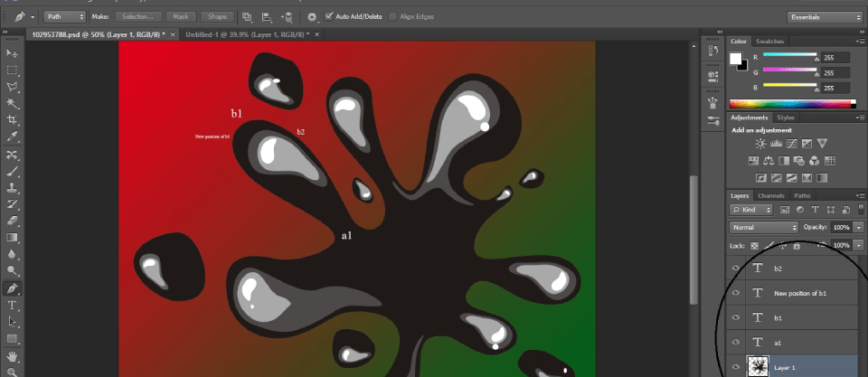The image size is (868, 377).
Task: Add a Photo Filter adjustment
Action: pyautogui.click(x=798, y=161)
